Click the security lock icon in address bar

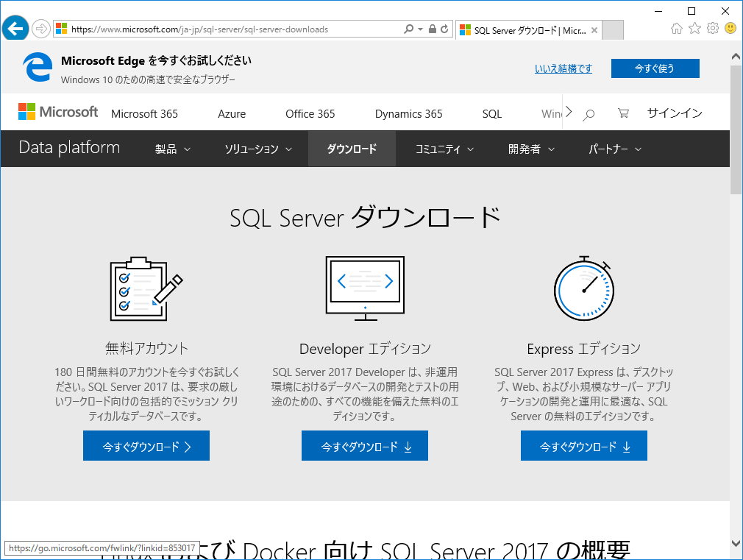[432, 29]
